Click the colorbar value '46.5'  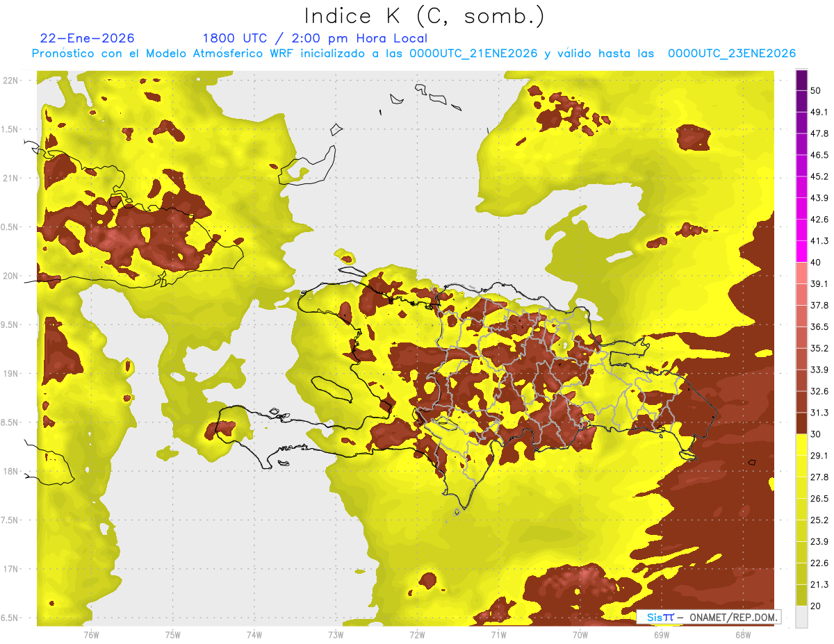tap(819, 155)
